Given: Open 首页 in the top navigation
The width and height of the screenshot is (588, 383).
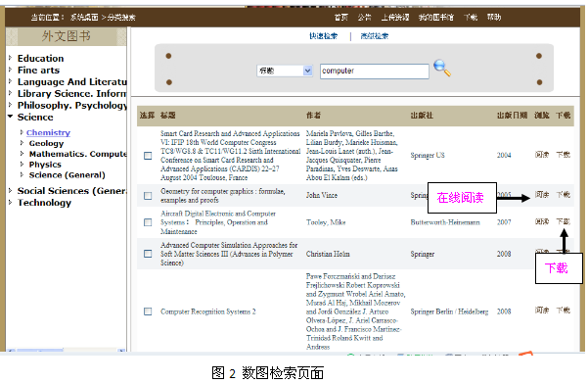Looking at the screenshot, I should [340, 18].
